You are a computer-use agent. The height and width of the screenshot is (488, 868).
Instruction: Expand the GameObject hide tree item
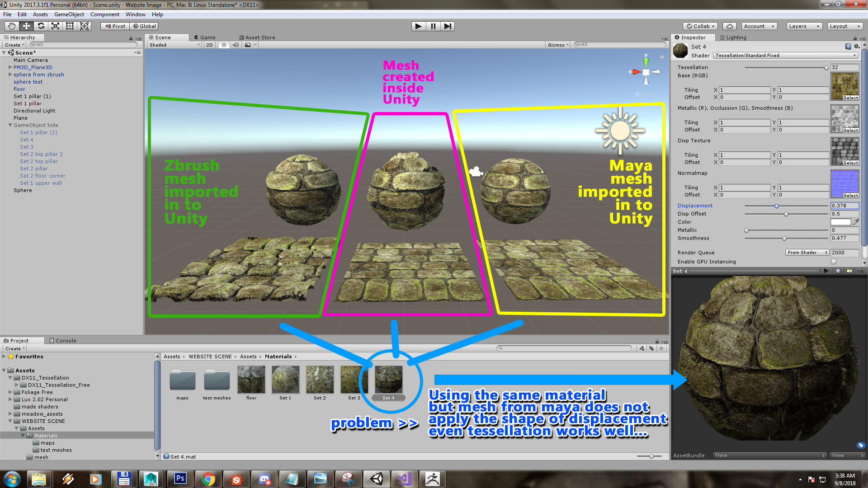[x=10, y=125]
